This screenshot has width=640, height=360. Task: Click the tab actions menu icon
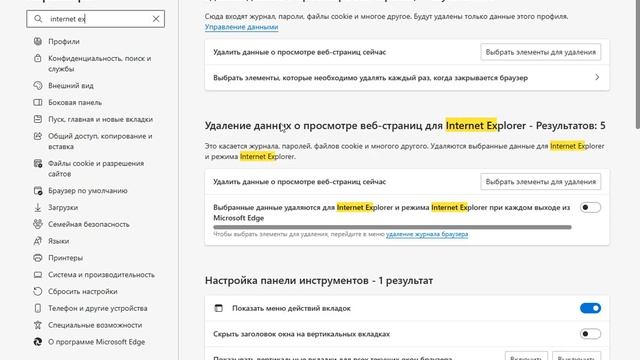(219, 308)
